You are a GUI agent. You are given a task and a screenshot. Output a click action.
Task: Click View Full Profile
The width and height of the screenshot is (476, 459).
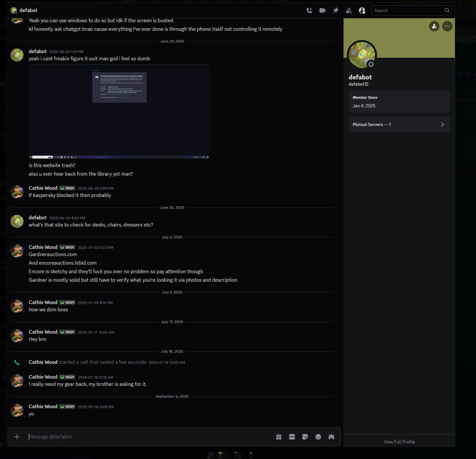coord(399,442)
